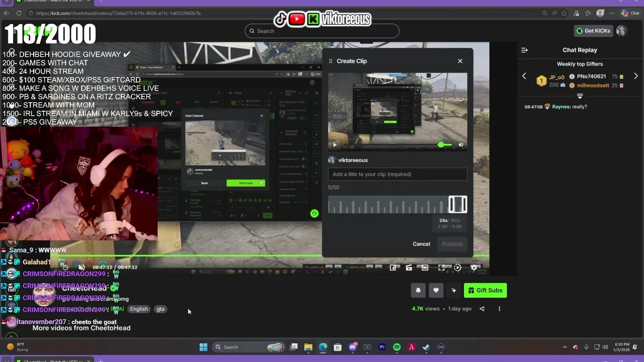The width and height of the screenshot is (644, 362).
Task: Share the video
Action: 482,309
